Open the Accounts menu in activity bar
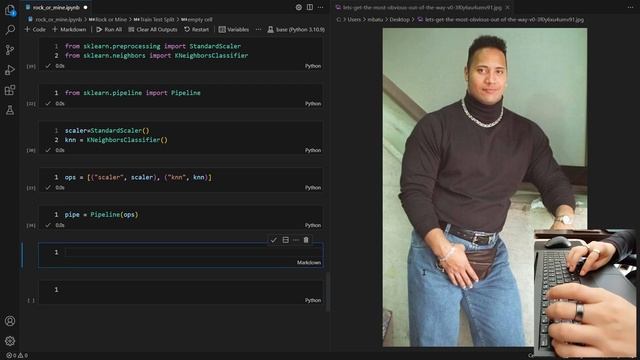This screenshot has width=640, height=360. [x=10, y=321]
